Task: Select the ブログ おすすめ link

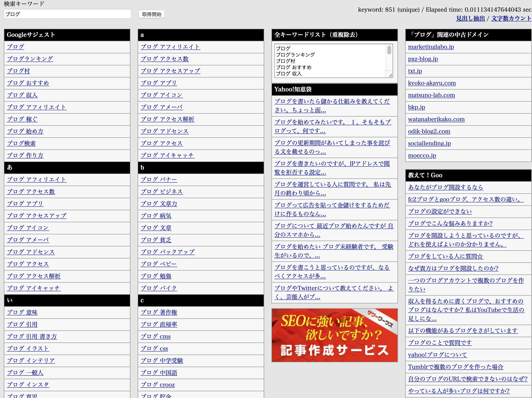Action: coord(28,83)
